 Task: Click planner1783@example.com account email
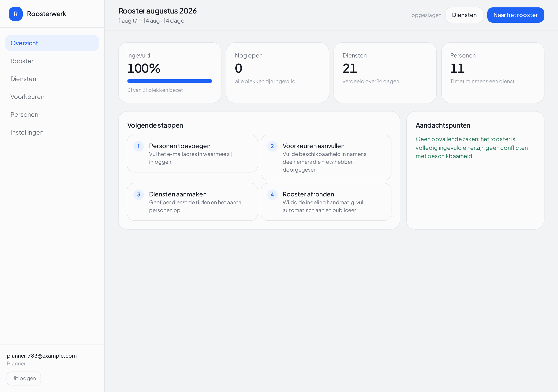[42, 356]
